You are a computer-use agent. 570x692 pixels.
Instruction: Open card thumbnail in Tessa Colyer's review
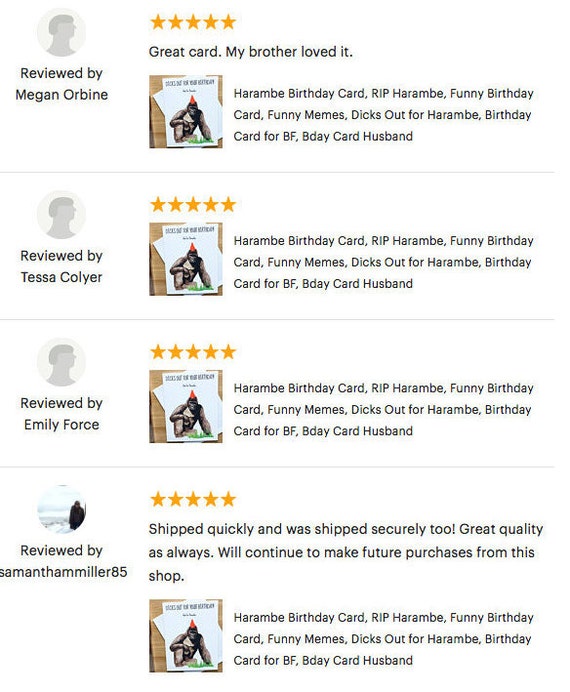click(186, 259)
